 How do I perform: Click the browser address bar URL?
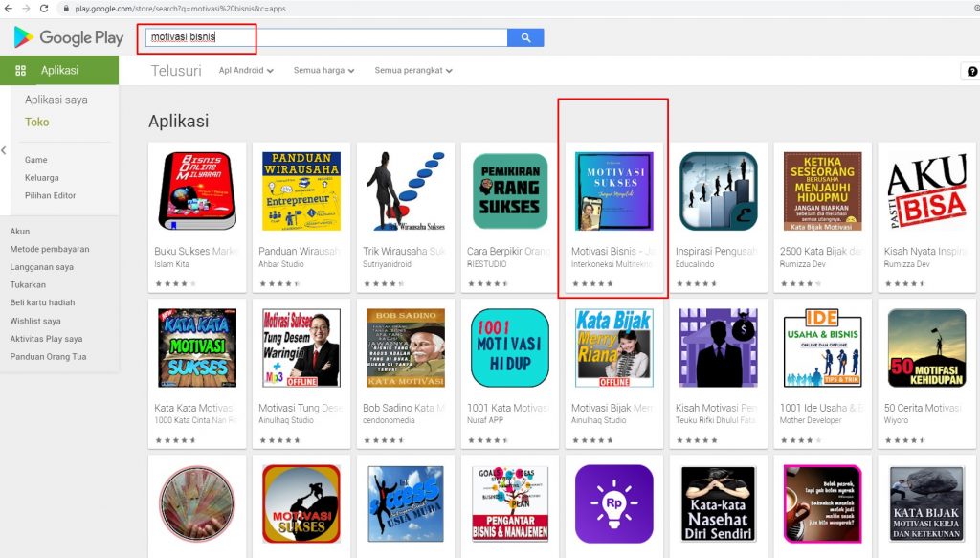(181, 9)
